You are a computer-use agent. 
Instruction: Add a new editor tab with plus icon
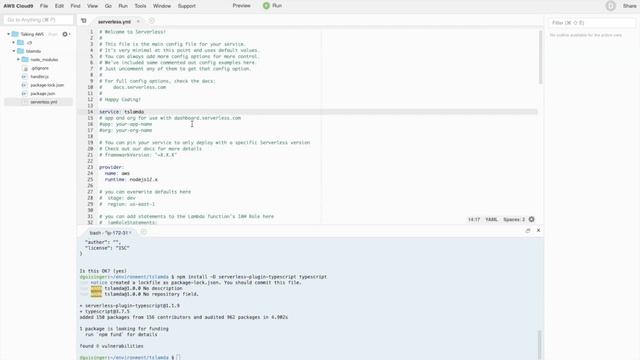click(151, 21)
